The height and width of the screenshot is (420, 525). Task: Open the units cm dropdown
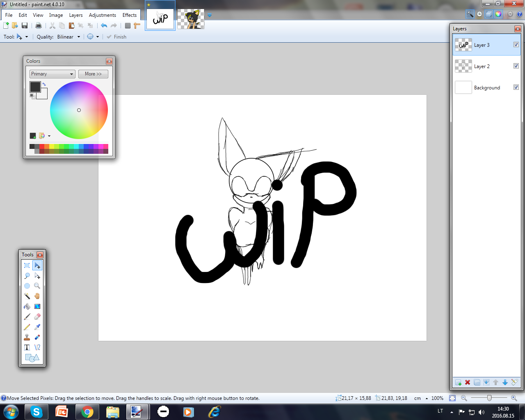tap(421, 398)
